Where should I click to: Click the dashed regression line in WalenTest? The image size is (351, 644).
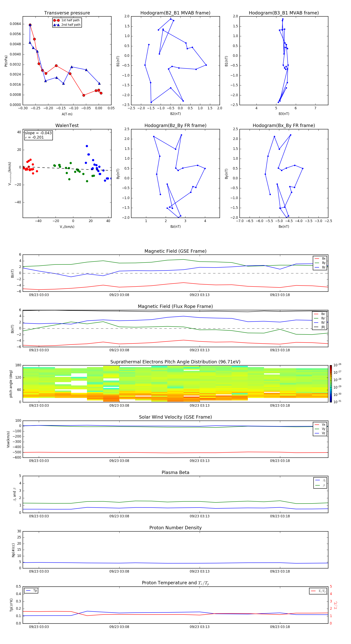click(x=67, y=169)
